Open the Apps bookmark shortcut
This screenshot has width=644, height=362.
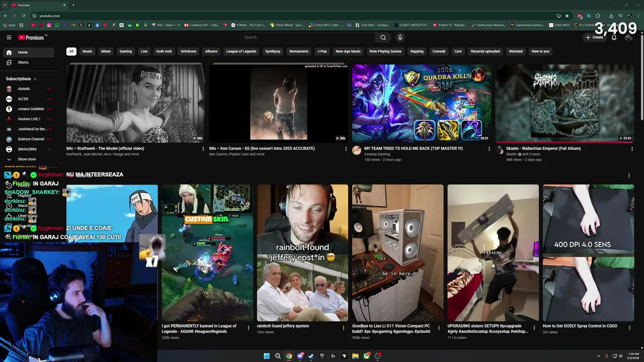coord(10,25)
